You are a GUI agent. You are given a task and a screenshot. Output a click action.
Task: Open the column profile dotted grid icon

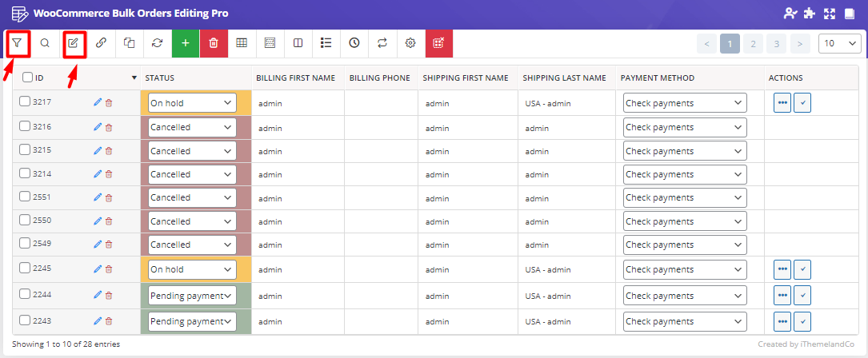tap(270, 43)
